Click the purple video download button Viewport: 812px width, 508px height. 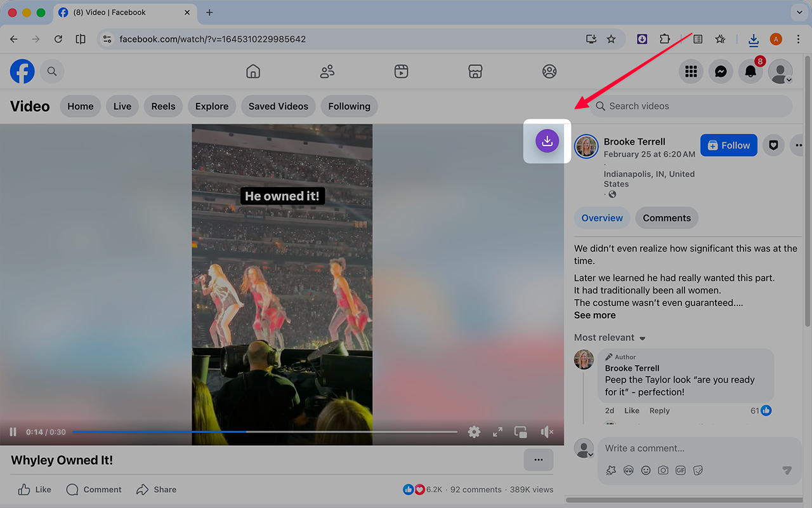click(x=547, y=141)
